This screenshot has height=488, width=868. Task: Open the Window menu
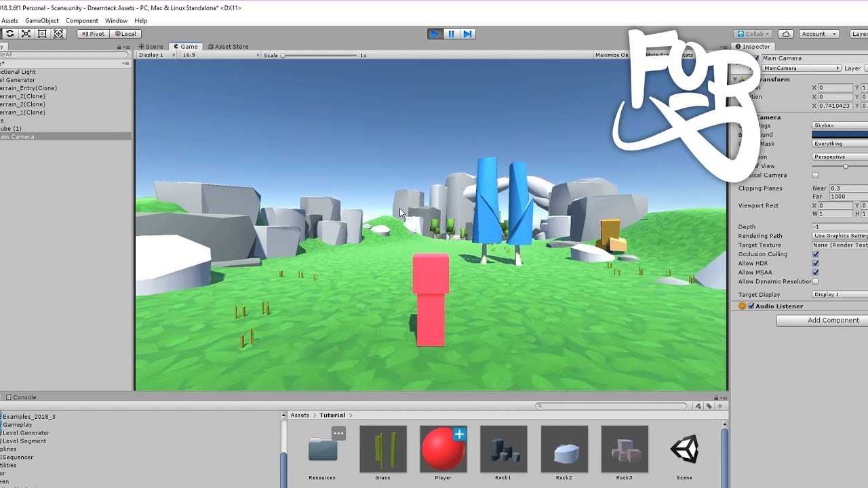point(117,21)
